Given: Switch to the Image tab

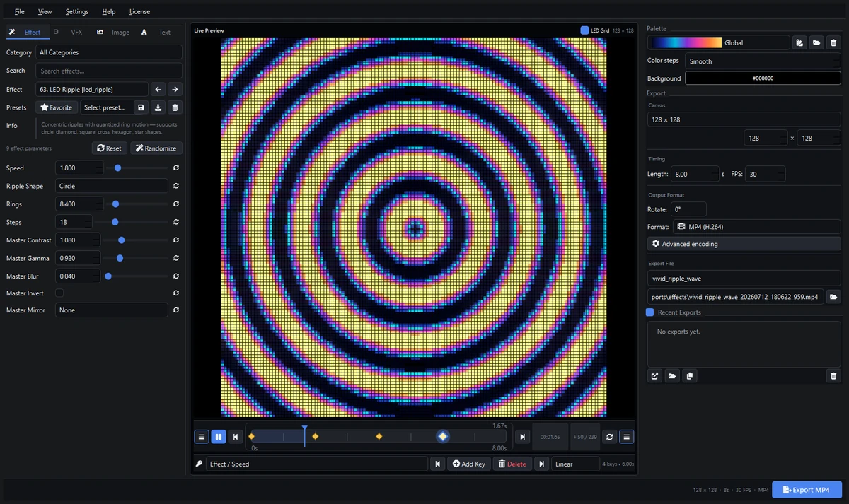Looking at the screenshot, I should point(113,32).
